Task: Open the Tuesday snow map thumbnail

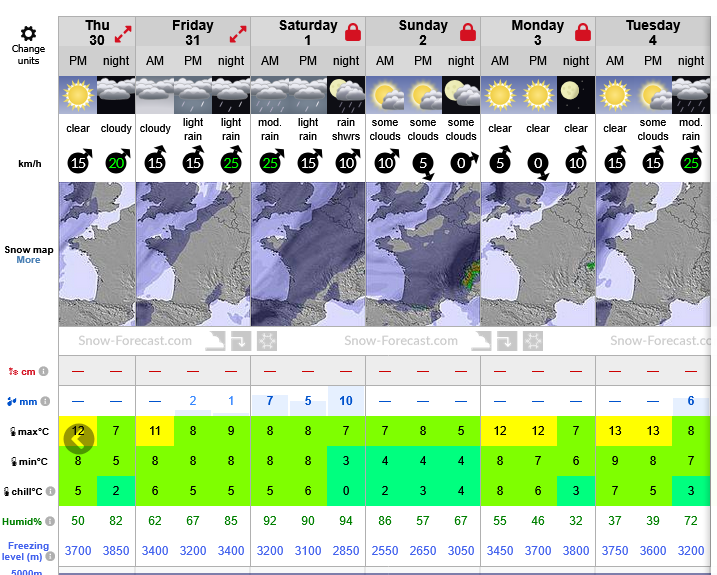Action: point(653,254)
